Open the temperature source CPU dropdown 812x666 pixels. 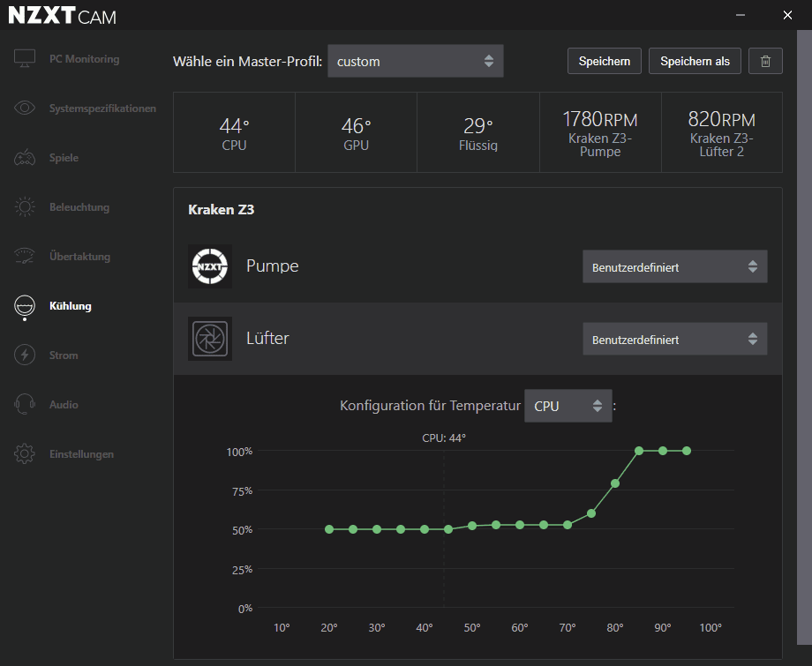click(568, 406)
